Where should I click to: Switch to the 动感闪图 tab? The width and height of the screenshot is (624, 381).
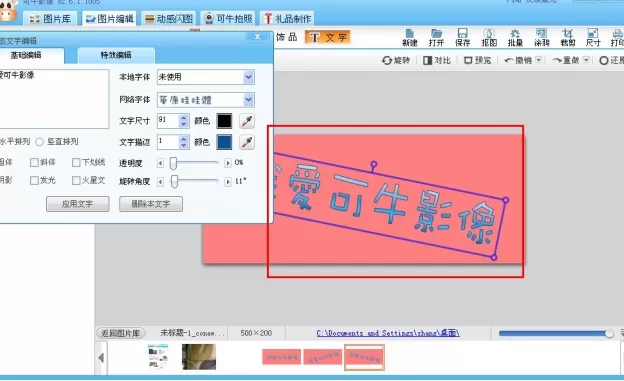[169, 19]
